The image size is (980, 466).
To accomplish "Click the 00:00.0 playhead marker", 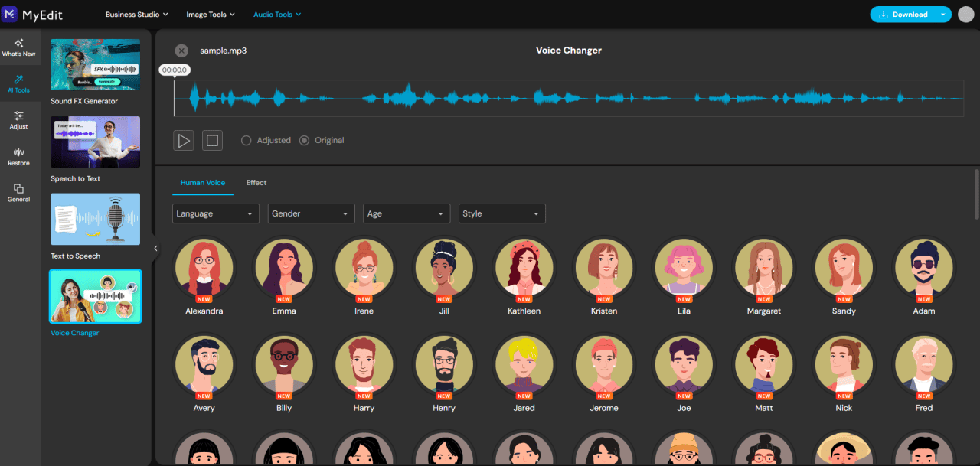I will click(175, 70).
